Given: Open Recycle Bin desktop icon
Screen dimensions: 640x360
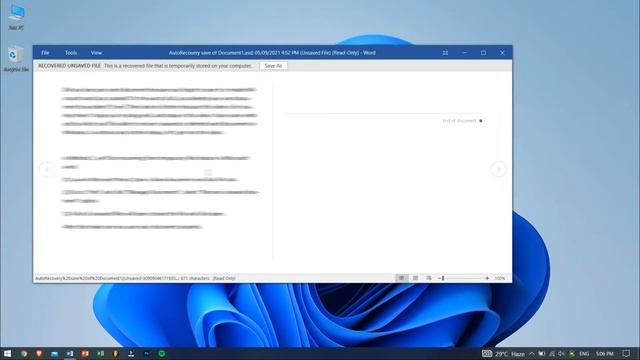Looking at the screenshot, I should pyautogui.click(x=16, y=59).
